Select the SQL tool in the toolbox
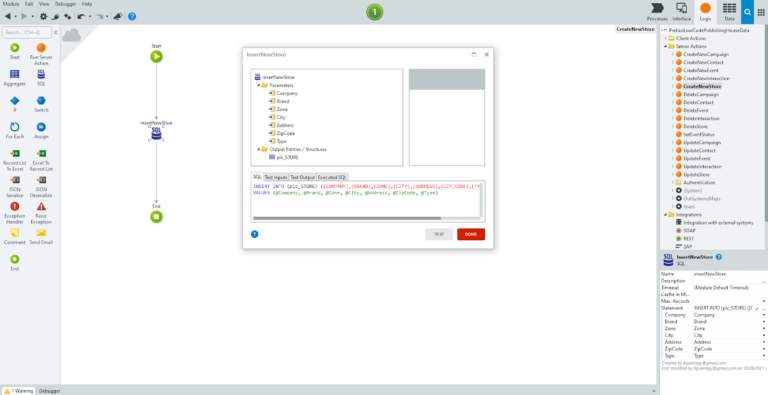The height and width of the screenshot is (395, 768). coord(41,77)
